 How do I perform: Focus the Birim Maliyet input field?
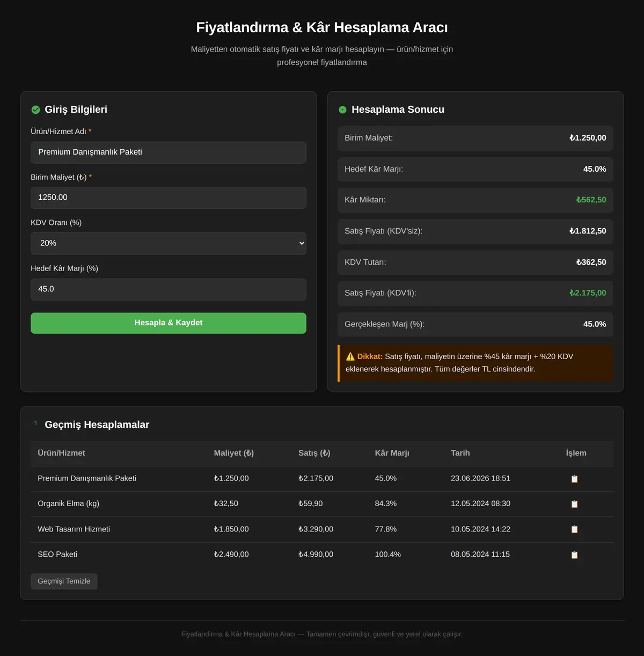click(x=169, y=198)
